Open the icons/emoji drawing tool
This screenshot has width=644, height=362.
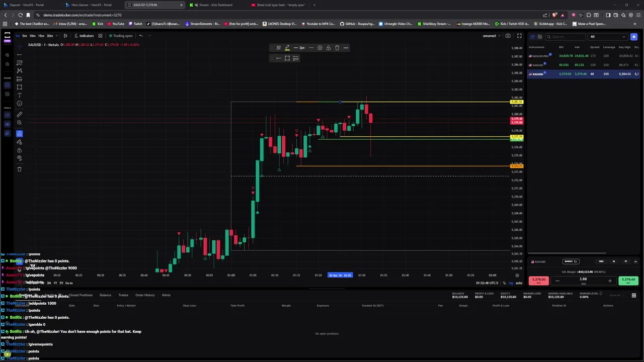(20, 104)
